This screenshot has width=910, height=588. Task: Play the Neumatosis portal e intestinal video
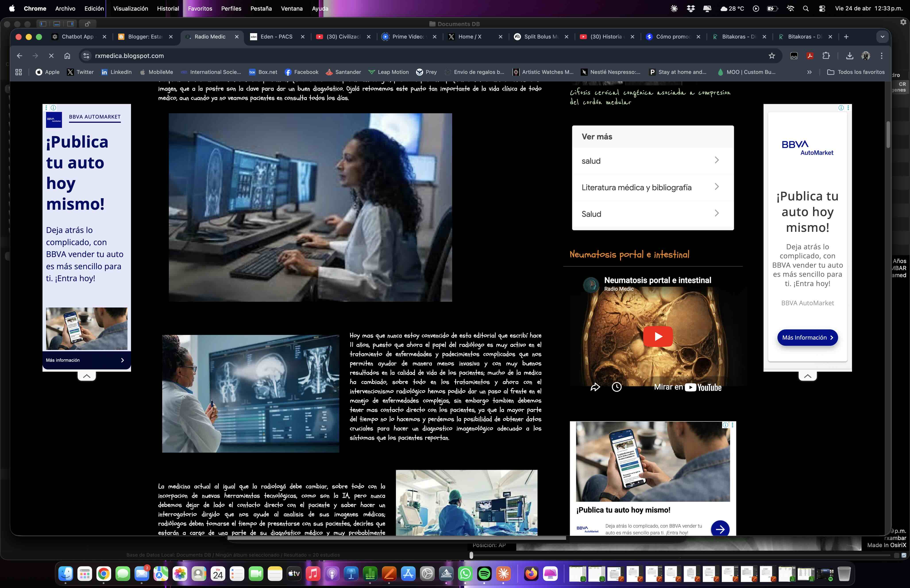click(x=657, y=336)
